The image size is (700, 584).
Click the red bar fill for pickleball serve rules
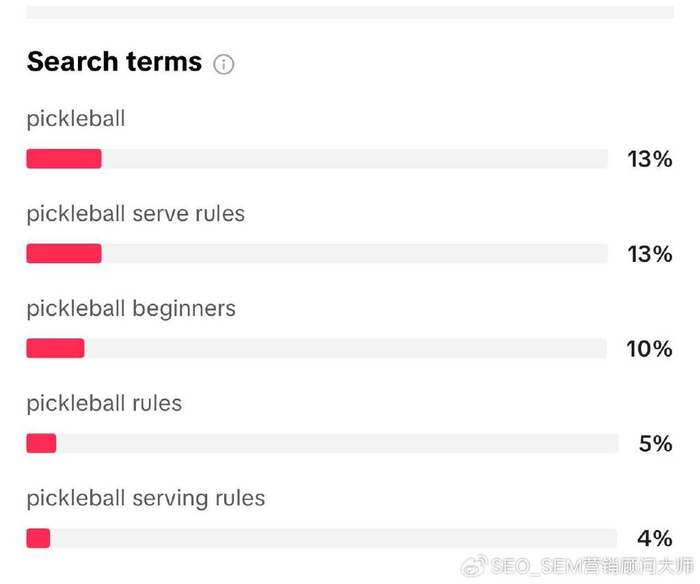(x=64, y=254)
